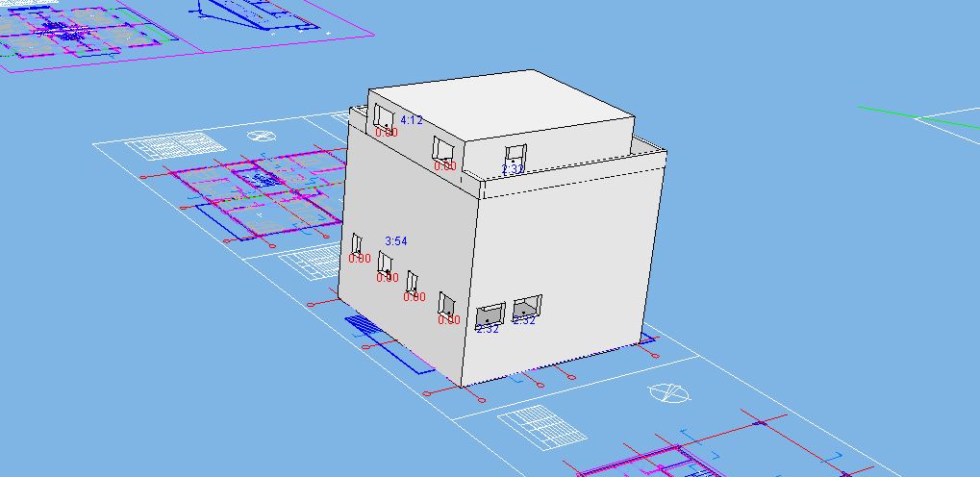Pick the middle window of the upper floor
Screen dimensions: 980x477
click(x=442, y=149)
